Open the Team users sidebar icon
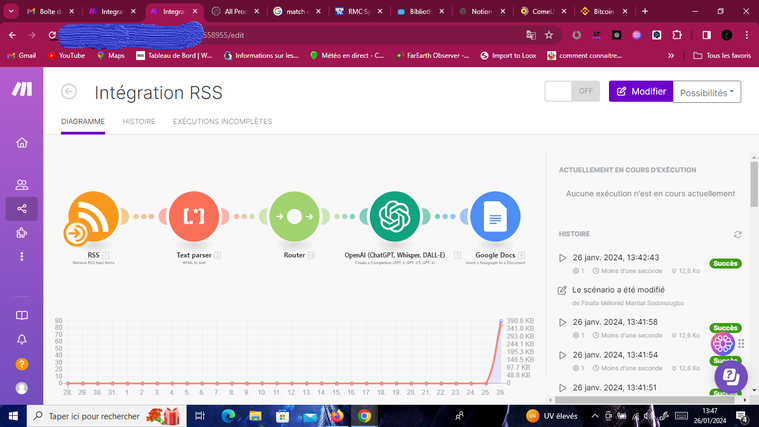 click(x=22, y=184)
